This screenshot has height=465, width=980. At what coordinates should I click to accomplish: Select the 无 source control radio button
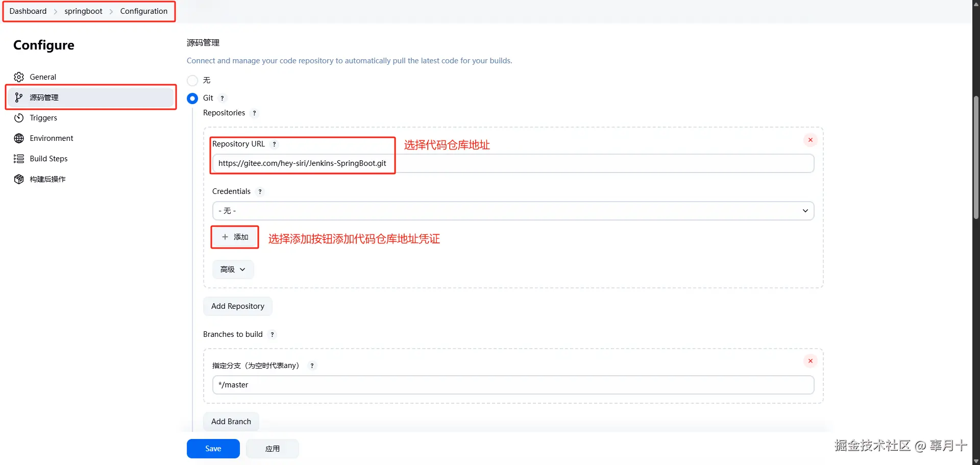(192, 81)
